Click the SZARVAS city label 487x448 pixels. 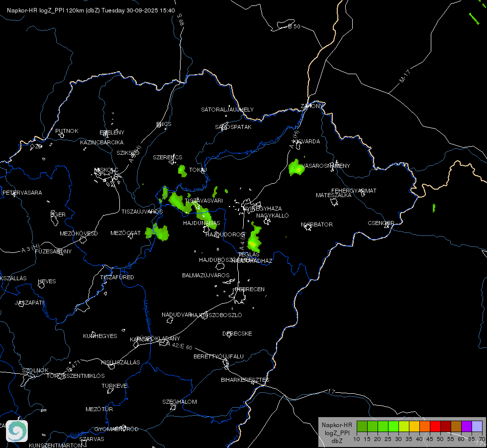pos(92,439)
